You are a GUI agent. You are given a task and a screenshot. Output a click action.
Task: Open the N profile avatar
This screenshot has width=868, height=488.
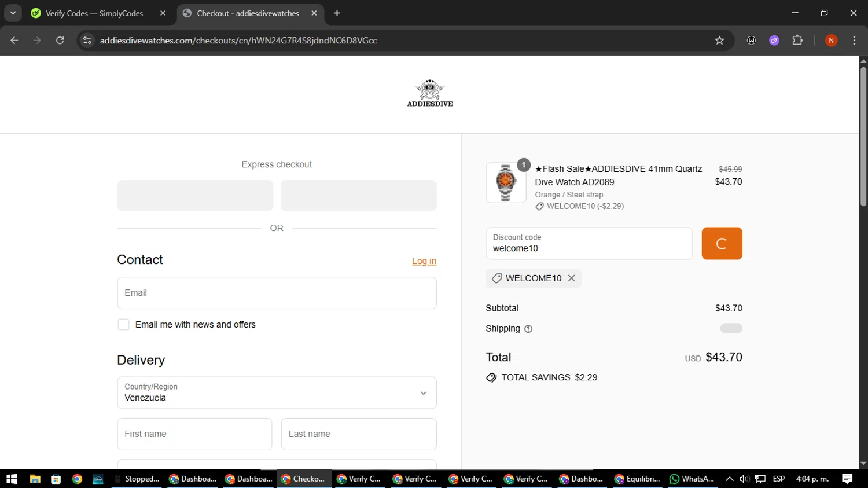coord(831,41)
